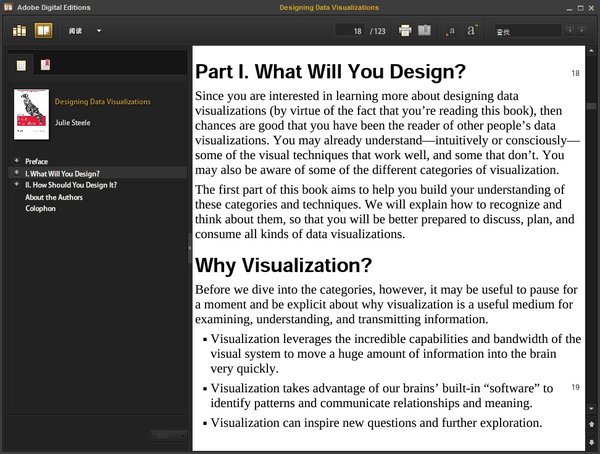
Task: Jump to About the Authors
Action: pyautogui.click(x=55, y=197)
